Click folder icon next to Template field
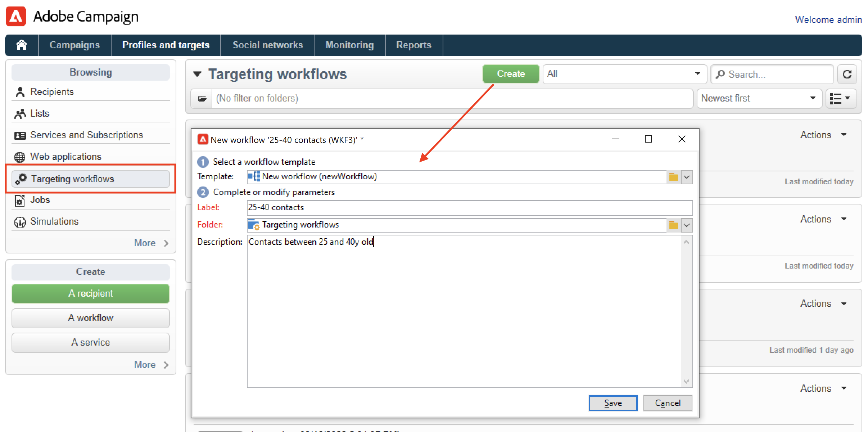The height and width of the screenshot is (432, 868). [x=673, y=177]
